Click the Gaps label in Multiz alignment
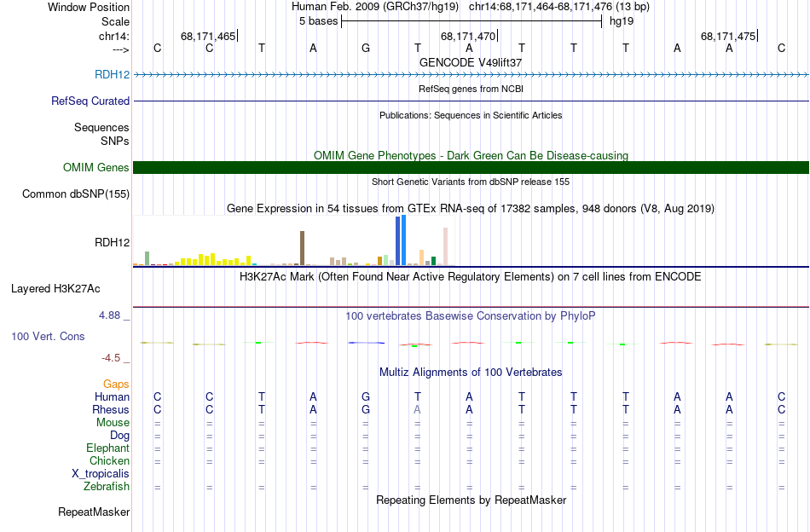 click(116, 384)
